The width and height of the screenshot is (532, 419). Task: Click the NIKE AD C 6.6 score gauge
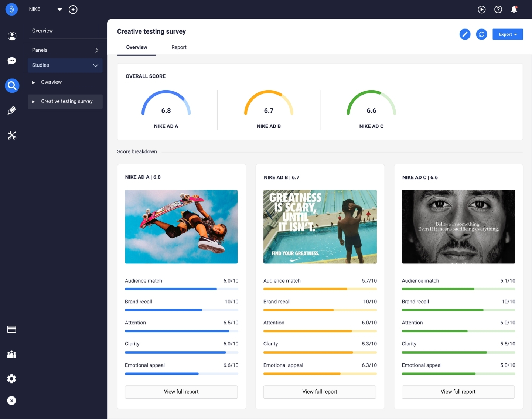371,103
